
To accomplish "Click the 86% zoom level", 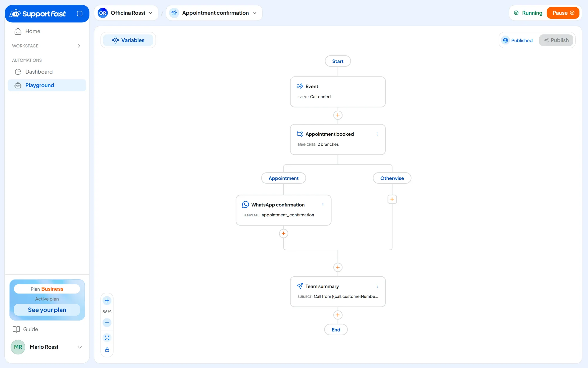I will click(107, 312).
